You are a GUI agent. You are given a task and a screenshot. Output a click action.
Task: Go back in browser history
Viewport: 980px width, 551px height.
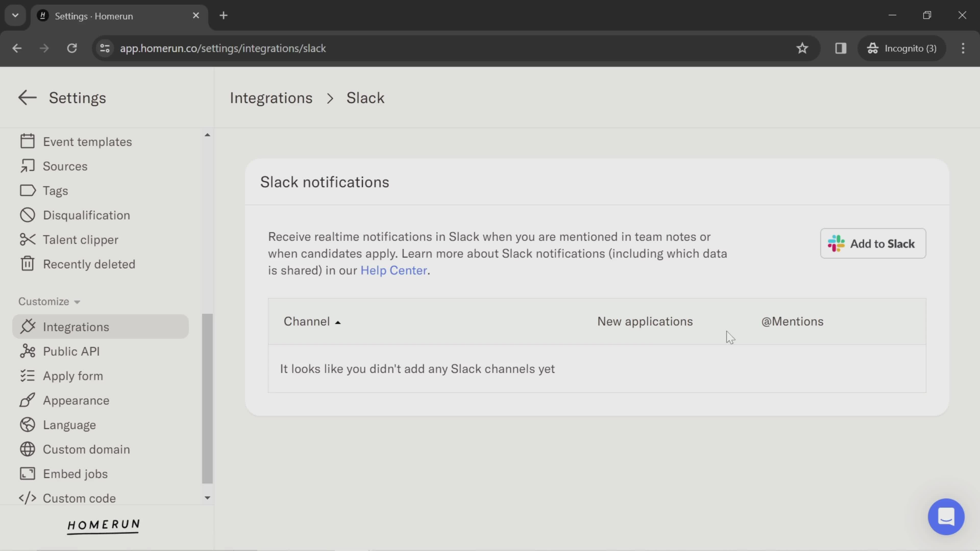coord(17,48)
